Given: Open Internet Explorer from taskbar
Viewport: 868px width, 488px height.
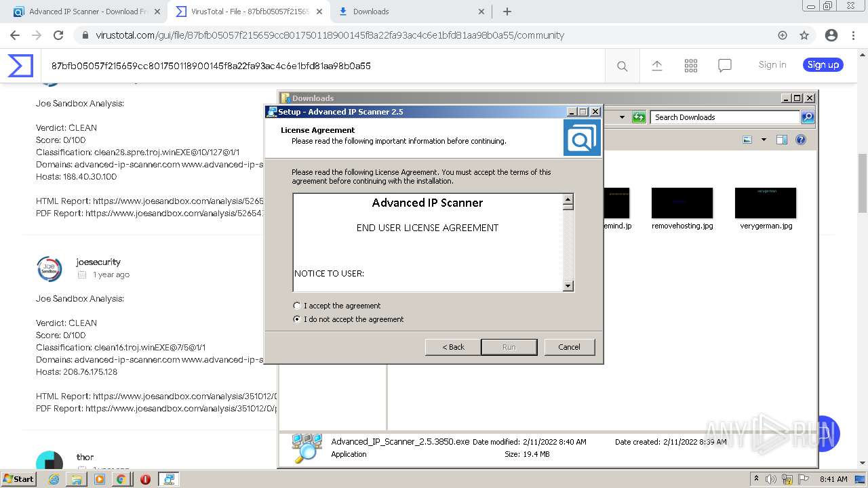Looking at the screenshot, I should coord(54,479).
